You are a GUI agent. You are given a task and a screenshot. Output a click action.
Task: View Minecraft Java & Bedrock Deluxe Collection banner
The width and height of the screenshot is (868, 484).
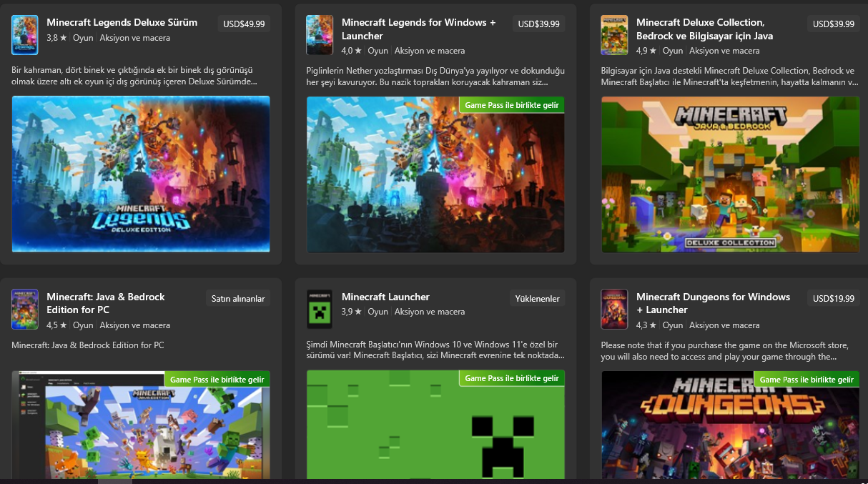pos(730,174)
